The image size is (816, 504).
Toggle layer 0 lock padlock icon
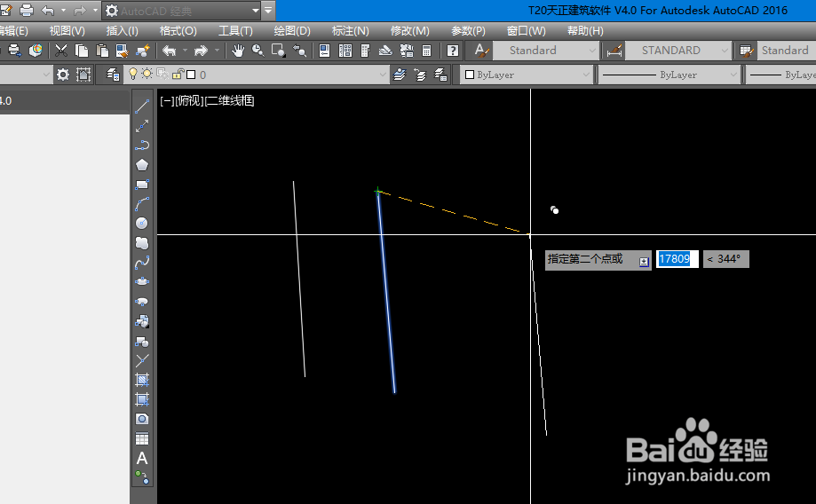tap(178, 74)
